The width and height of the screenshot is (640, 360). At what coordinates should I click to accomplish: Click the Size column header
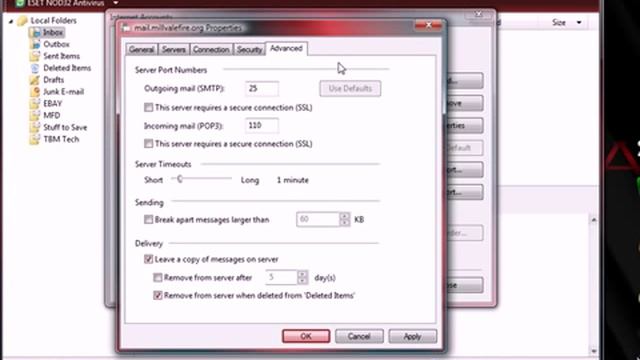(559, 22)
